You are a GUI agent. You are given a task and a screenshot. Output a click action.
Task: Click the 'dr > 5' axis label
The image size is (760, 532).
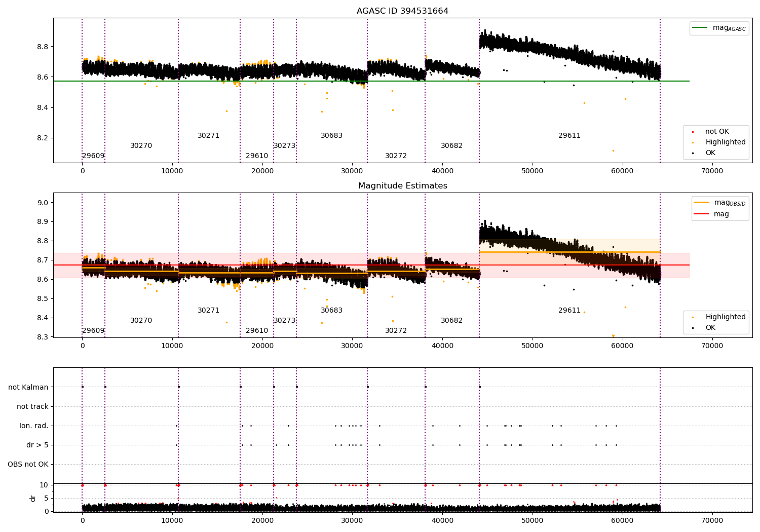(37, 445)
